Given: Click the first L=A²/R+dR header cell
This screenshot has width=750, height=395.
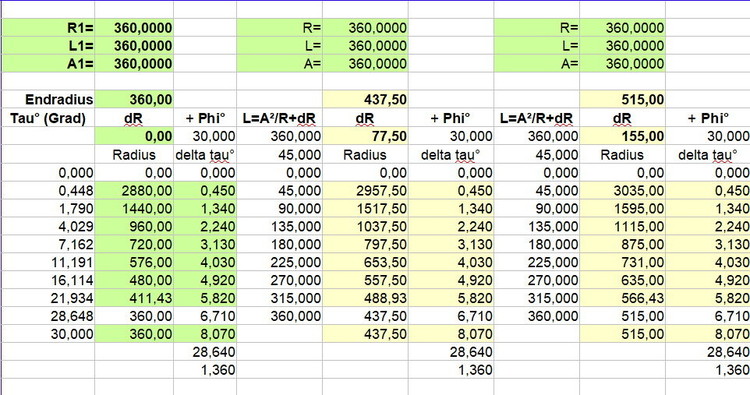Looking at the screenshot, I should tap(279, 118).
